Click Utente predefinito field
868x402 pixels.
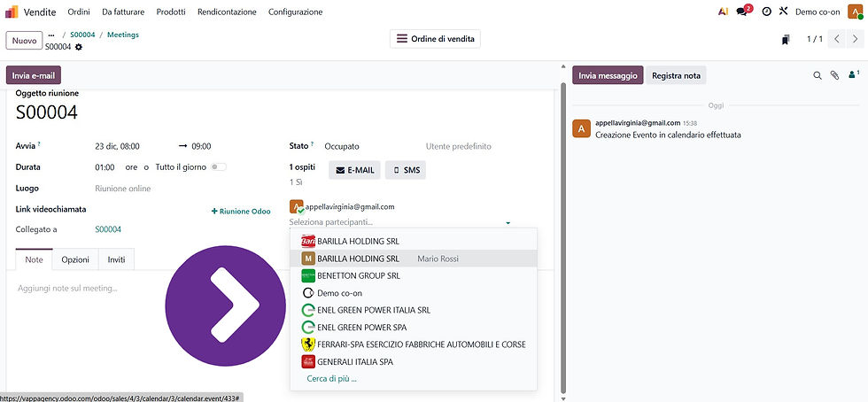pyautogui.click(x=459, y=147)
